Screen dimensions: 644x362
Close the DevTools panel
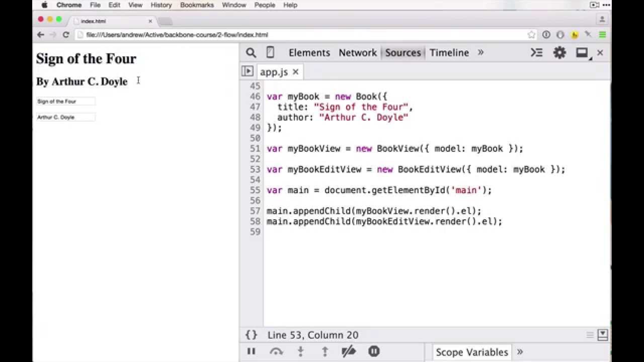pos(600,53)
